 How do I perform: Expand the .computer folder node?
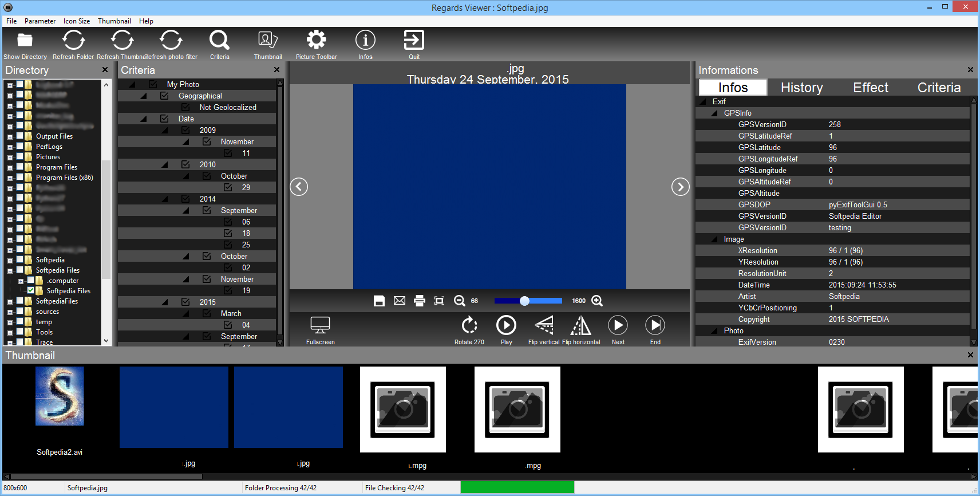tap(21, 281)
